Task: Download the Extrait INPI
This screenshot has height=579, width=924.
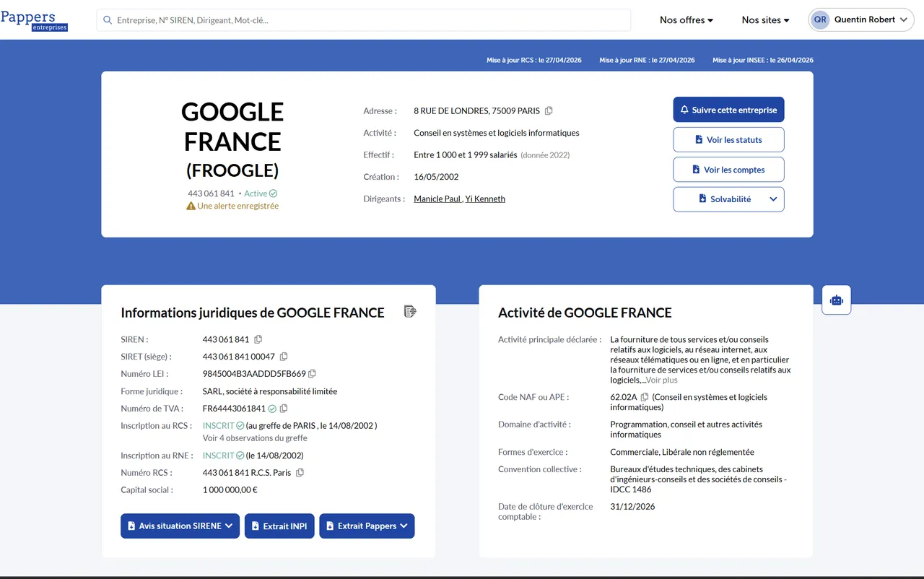Action: pos(279,526)
